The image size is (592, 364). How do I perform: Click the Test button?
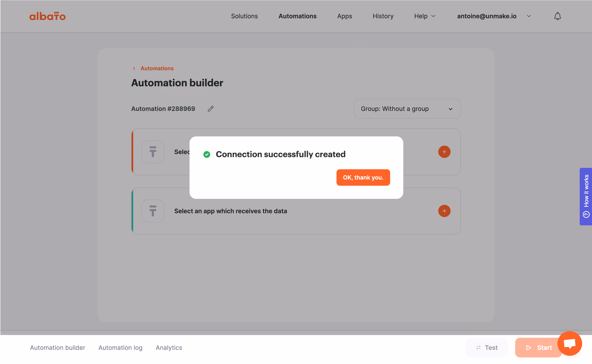click(x=487, y=348)
